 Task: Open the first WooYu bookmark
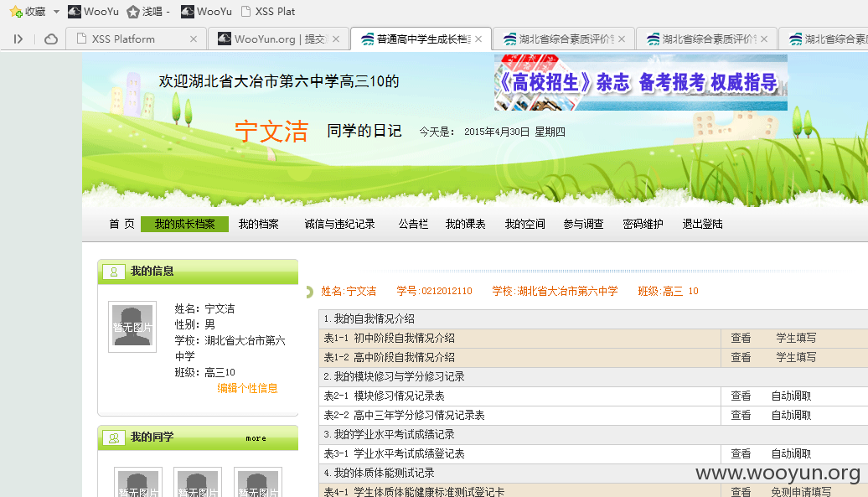[x=93, y=12]
